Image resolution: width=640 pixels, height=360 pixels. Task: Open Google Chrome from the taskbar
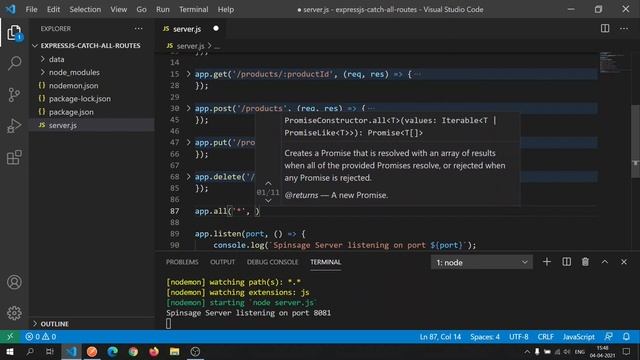pyautogui.click(x=133, y=351)
